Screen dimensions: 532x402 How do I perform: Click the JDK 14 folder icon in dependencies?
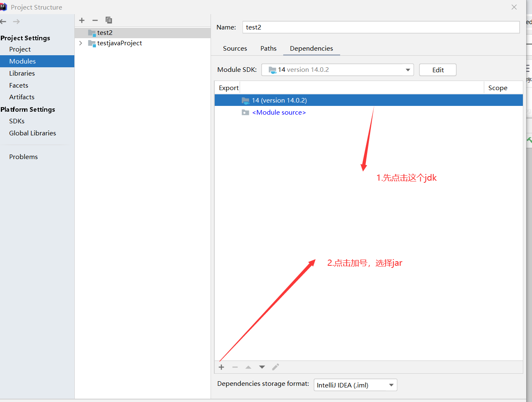pos(245,100)
